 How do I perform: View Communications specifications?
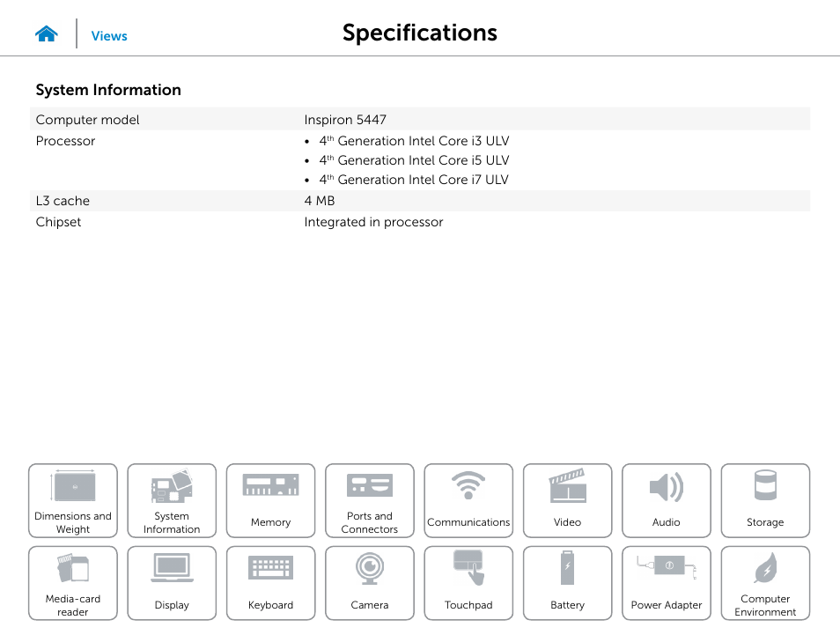pos(468,500)
